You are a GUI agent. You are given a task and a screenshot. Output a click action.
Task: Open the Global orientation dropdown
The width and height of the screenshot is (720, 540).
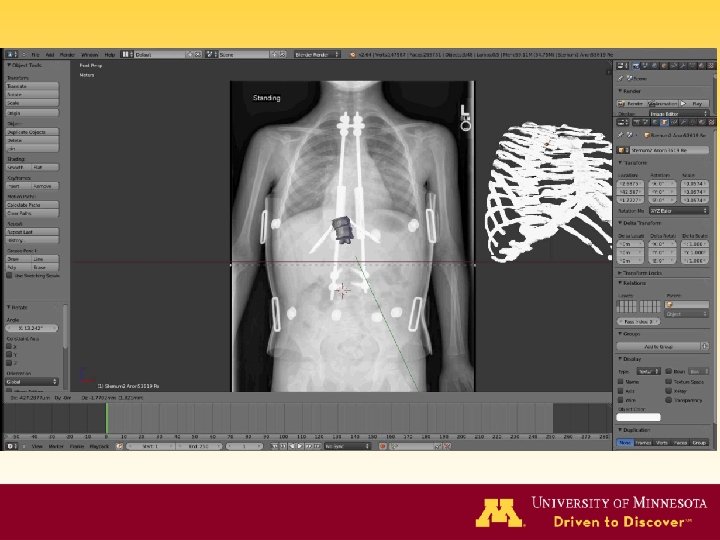[32, 382]
